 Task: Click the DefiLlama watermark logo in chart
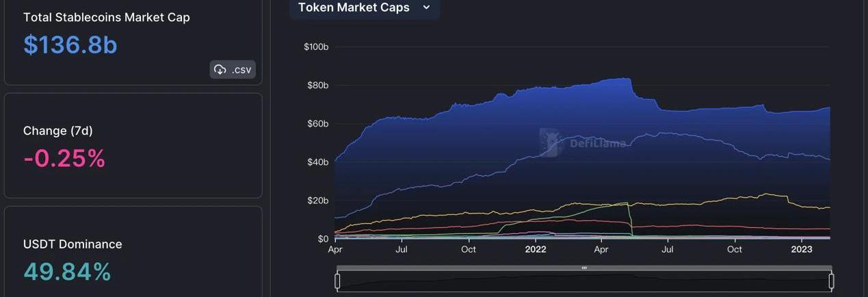tap(550, 142)
